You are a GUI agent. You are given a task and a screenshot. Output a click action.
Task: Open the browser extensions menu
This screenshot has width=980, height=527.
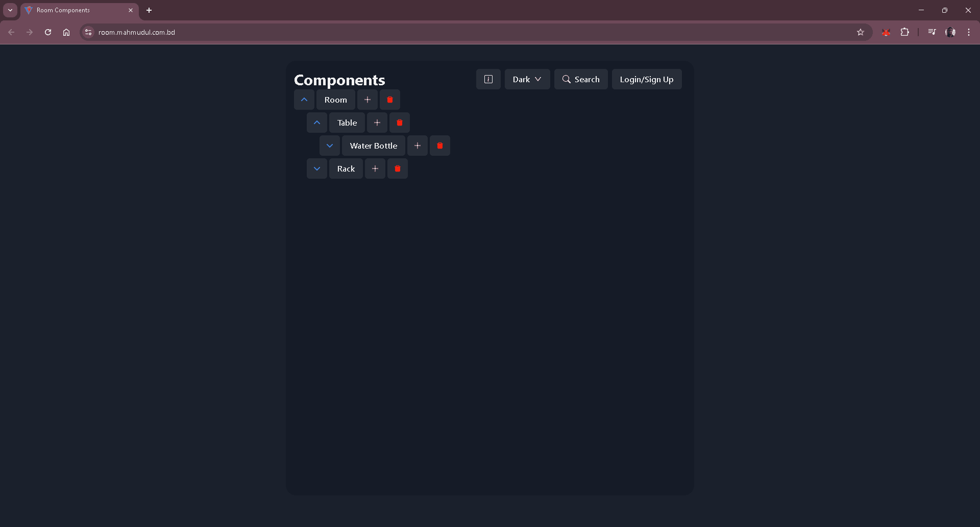pyautogui.click(x=905, y=32)
